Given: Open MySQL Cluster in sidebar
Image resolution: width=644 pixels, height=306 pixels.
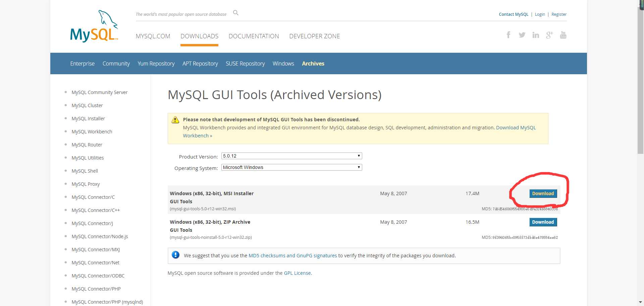Looking at the screenshot, I should pyautogui.click(x=87, y=105).
